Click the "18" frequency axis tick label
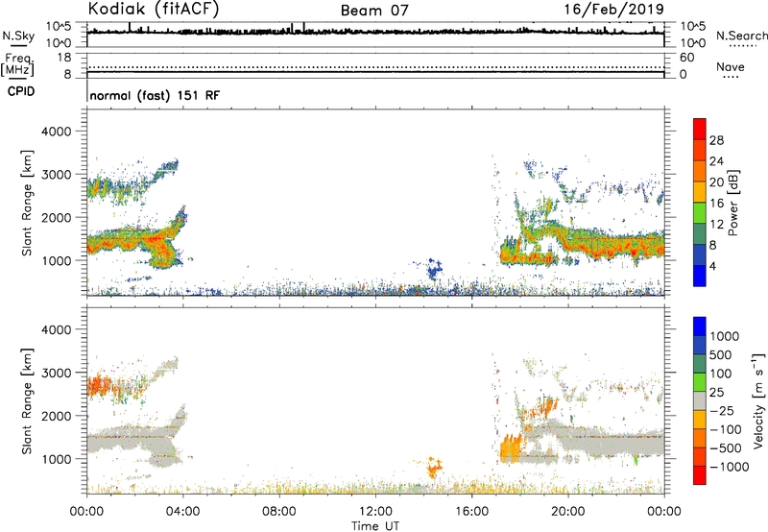This screenshot has height=532, width=768. point(64,58)
